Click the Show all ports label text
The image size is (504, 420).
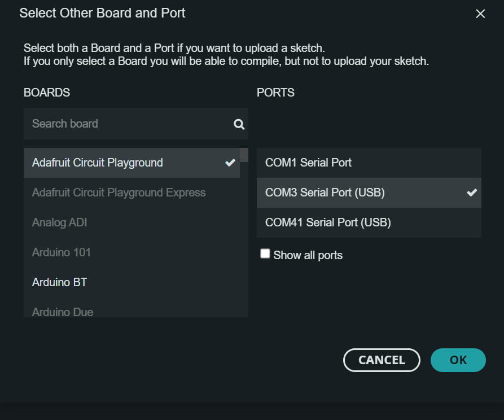click(308, 255)
